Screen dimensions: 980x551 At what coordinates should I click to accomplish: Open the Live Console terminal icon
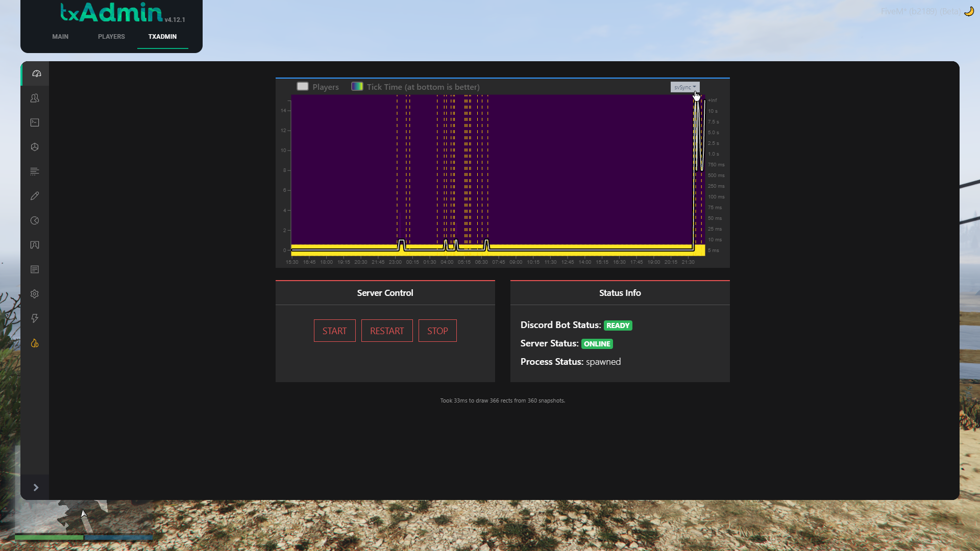click(x=35, y=122)
